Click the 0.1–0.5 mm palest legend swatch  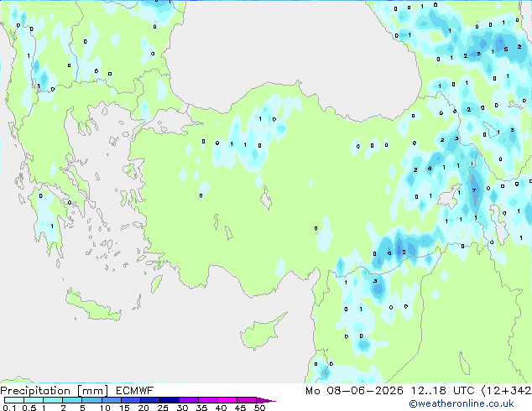14,400
